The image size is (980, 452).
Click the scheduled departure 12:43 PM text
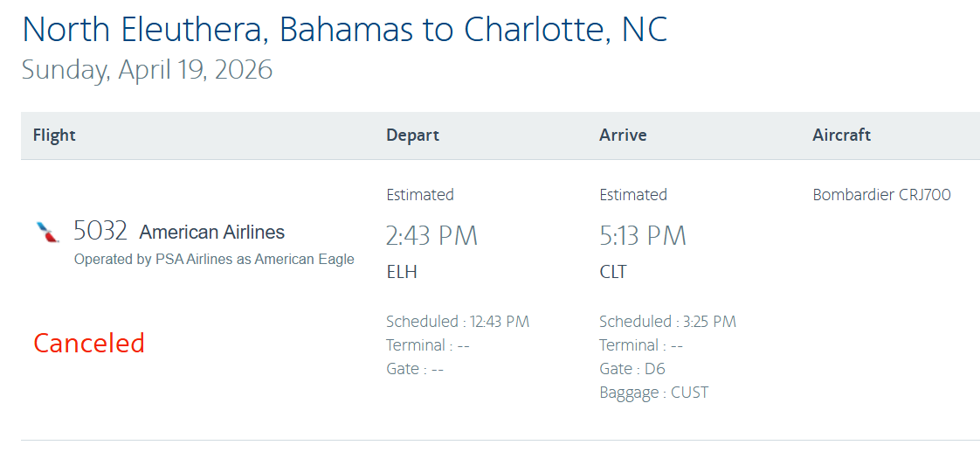pos(458,322)
